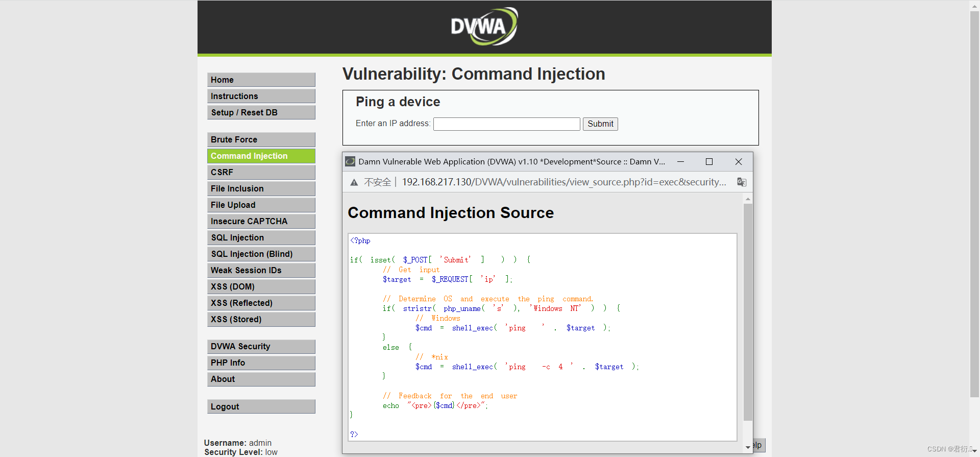Click the popup scrollbar up arrow
Image resolution: width=980 pixels, height=457 pixels.
(x=748, y=199)
